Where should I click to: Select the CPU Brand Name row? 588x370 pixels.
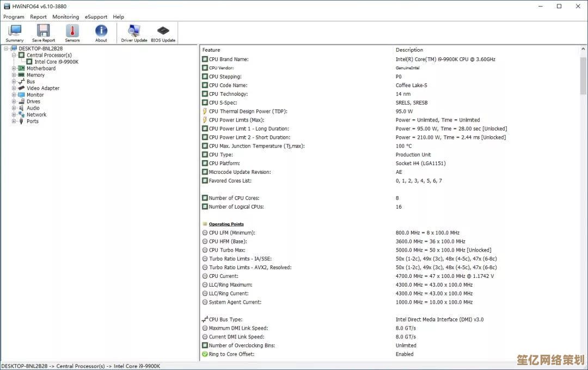click(x=229, y=59)
